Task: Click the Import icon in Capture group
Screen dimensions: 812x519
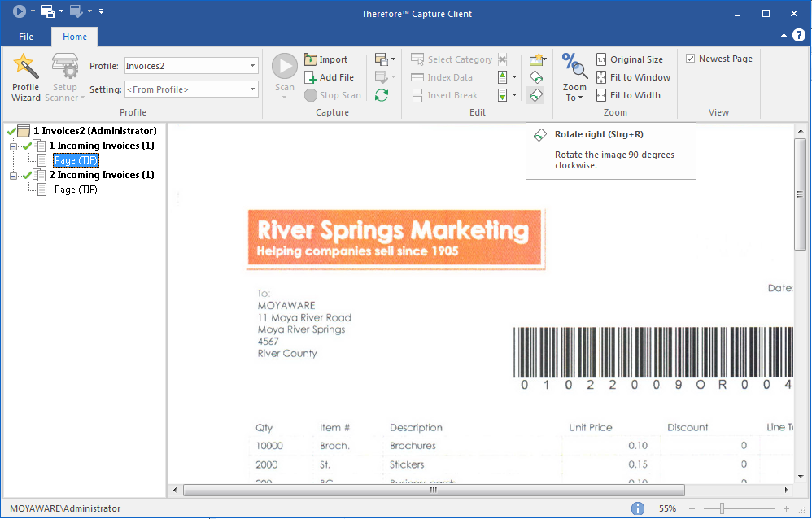Action: (x=311, y=59)
